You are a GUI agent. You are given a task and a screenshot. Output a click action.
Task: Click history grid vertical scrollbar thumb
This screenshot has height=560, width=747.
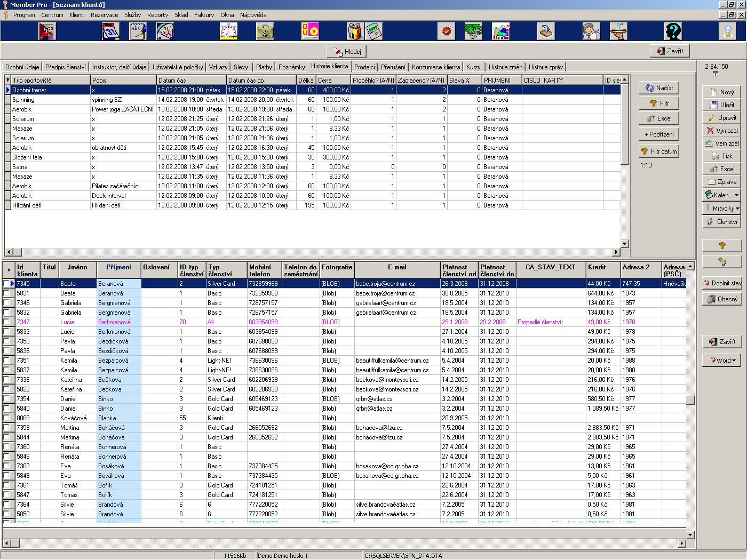tap(624, 123)
